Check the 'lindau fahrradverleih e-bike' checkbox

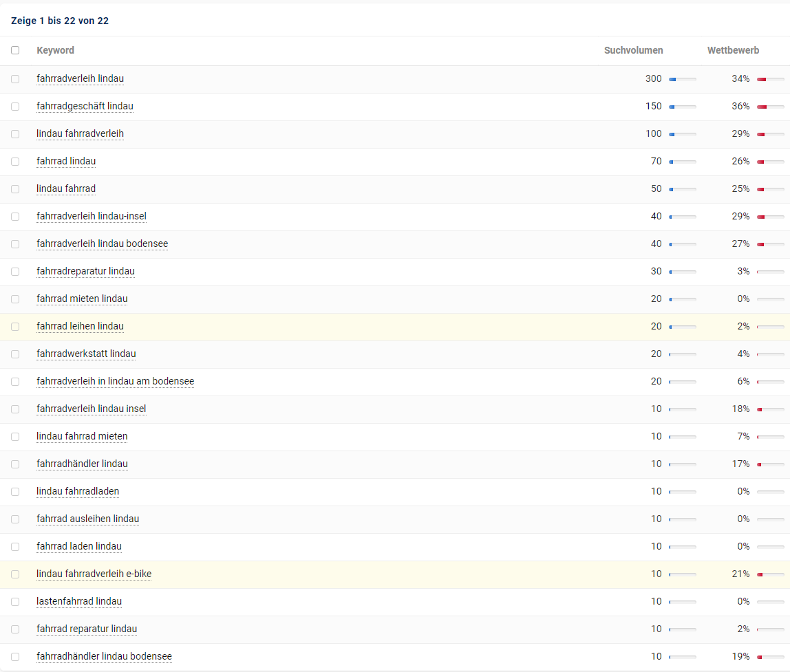point(15,574)
